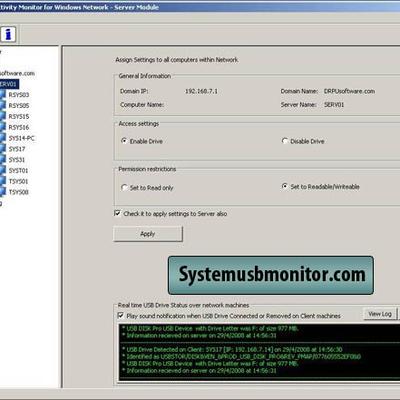This screenshot has height=400, width=400.
Task: Click the SYST01 label in tree
Action: coord(18,170)
